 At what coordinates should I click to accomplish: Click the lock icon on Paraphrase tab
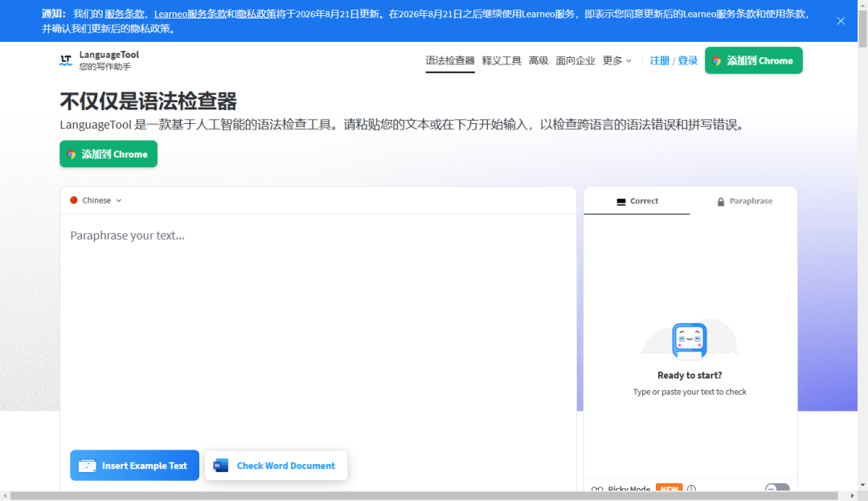(x=721, y=202)
